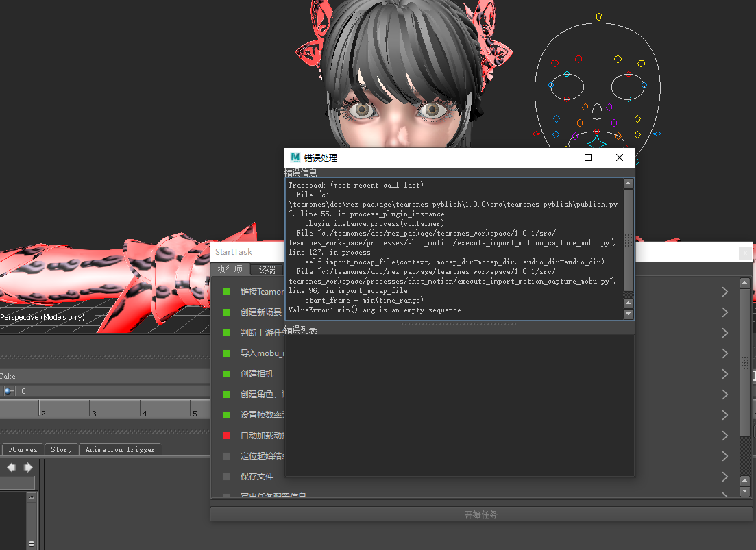Click the forward arrow under the FCurves tab
The width and height of the screenshot is (756, 550).
(x=28, y=467)
